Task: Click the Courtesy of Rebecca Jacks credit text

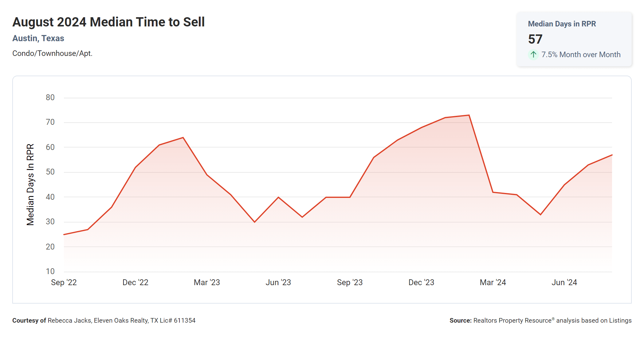Action: point(104,320)
